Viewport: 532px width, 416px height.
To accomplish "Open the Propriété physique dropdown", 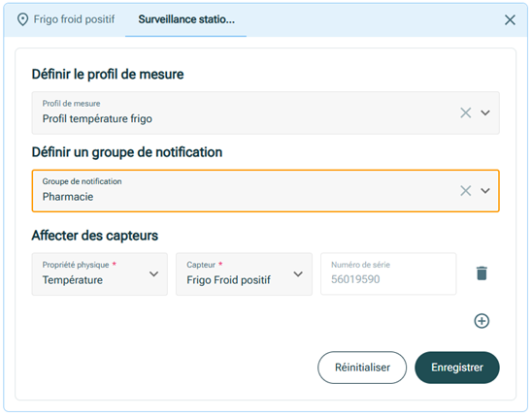I will pyautogui.click(x=100, y=274).
